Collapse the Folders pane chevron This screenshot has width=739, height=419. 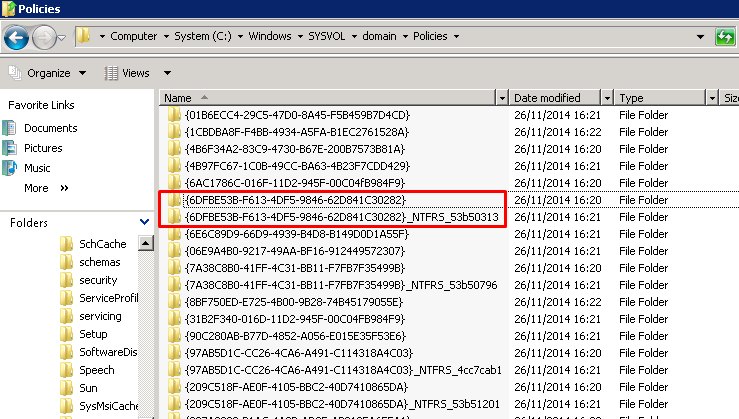tap(143, 222)
